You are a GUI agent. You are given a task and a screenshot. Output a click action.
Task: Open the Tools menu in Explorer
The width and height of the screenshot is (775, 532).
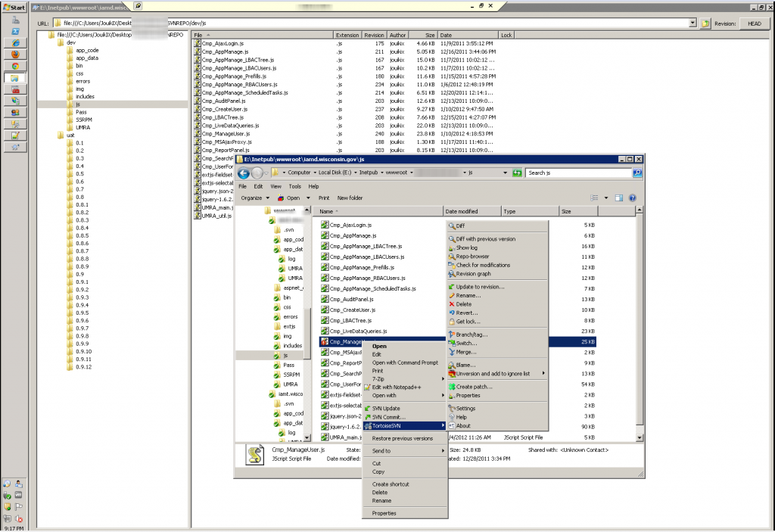pyautogui.click(x=294, y=186)
